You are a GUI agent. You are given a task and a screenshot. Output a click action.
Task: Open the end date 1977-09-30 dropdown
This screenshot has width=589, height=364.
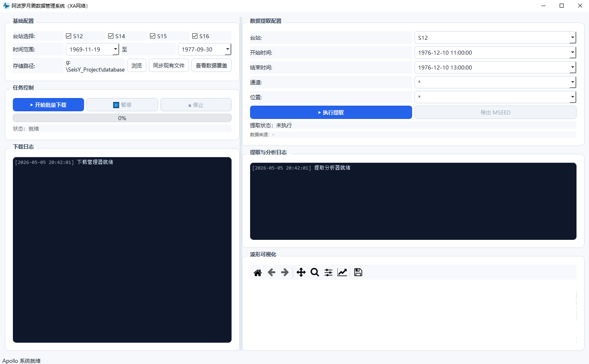[228, 49]
